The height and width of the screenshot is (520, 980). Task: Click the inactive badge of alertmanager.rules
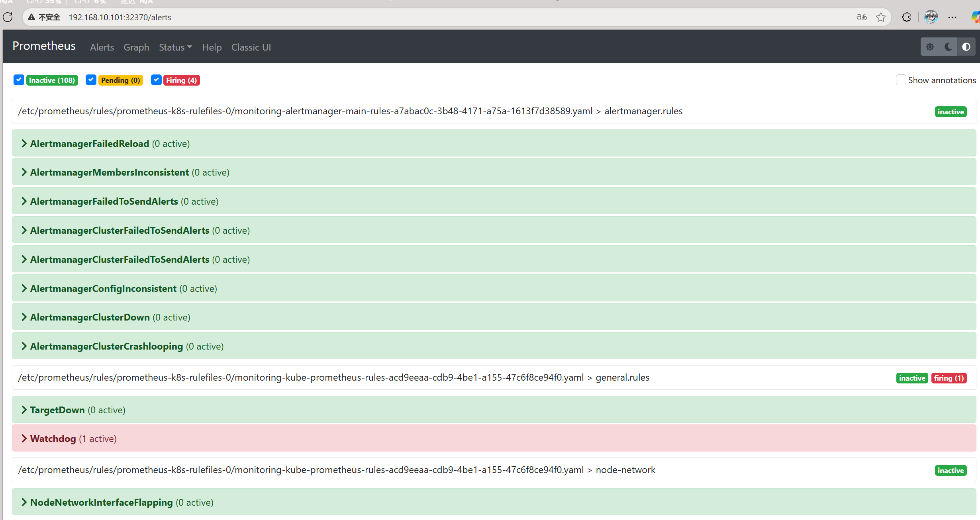tap(951, 112)
